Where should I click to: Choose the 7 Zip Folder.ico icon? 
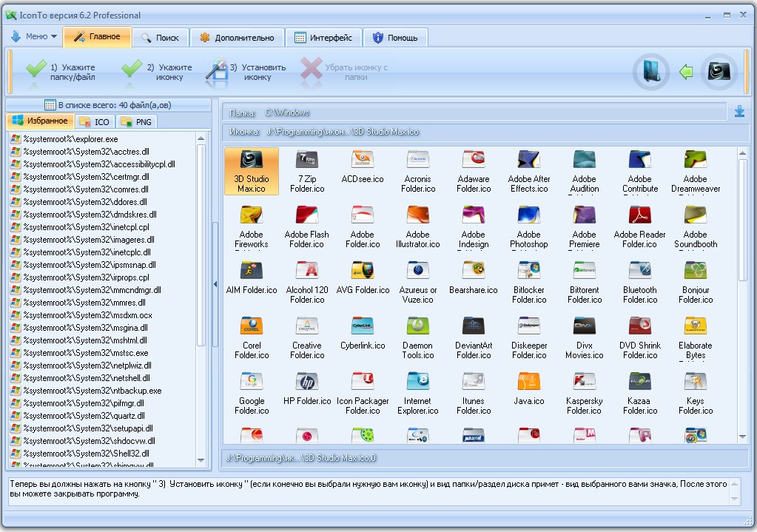(x=307, y=172)
